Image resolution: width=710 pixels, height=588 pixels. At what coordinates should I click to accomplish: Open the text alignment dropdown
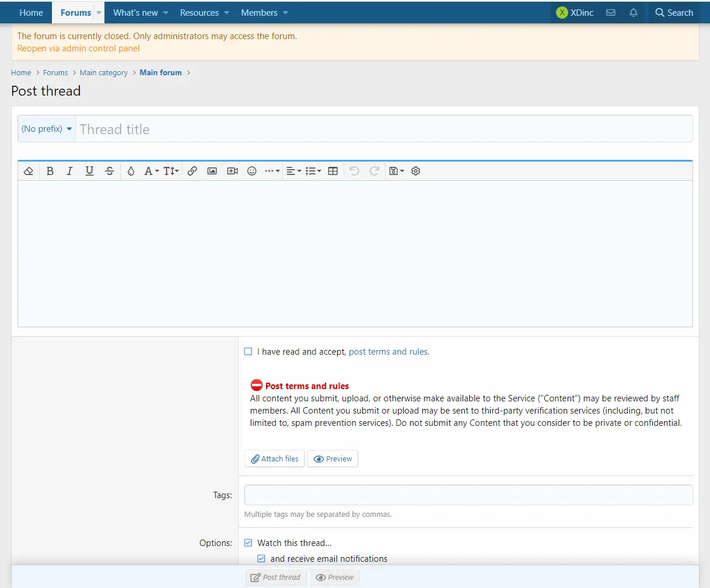point(294,171)
